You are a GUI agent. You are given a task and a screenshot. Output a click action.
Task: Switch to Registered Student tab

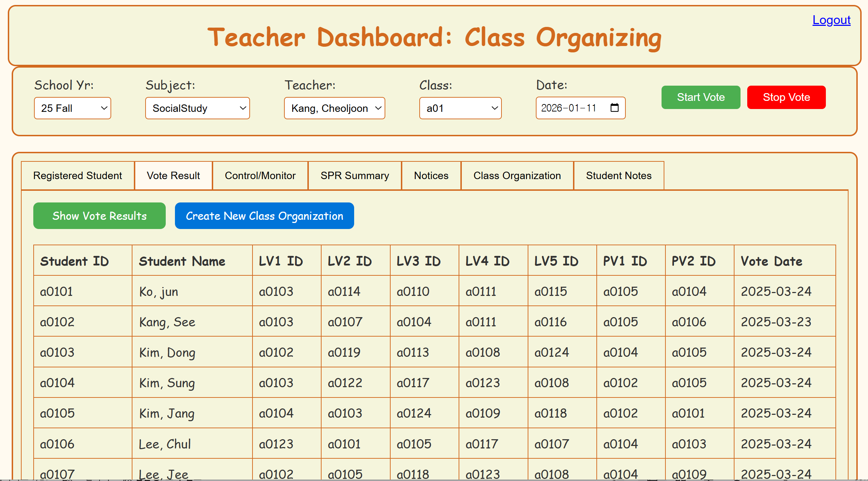(78, 176)
